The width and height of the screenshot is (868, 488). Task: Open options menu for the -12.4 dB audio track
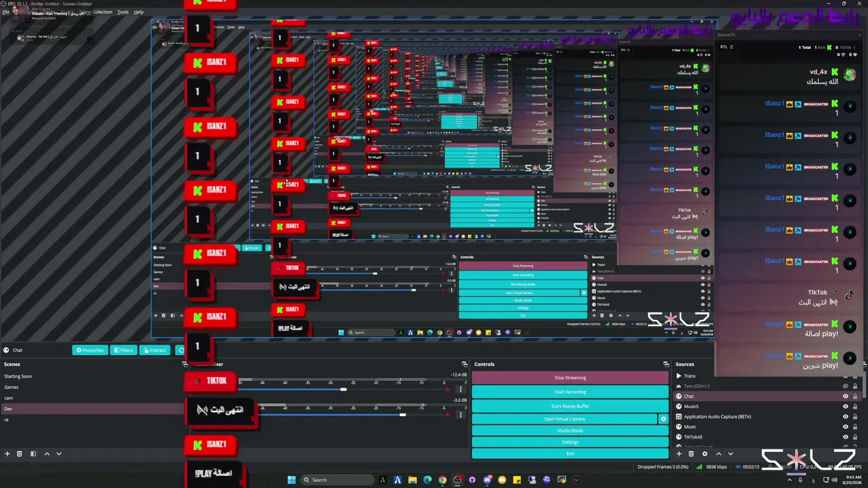coord(461,389)
